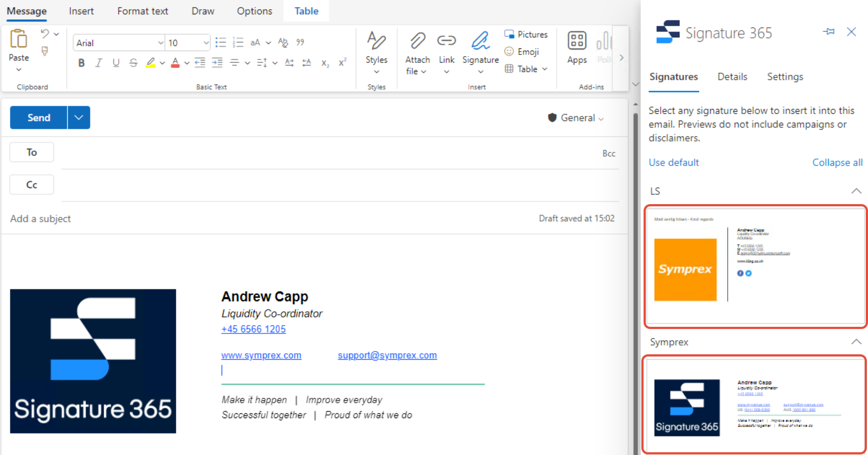Show the Bcc field
The width and height of the screenshot is (868, 455).
(608, 154)
